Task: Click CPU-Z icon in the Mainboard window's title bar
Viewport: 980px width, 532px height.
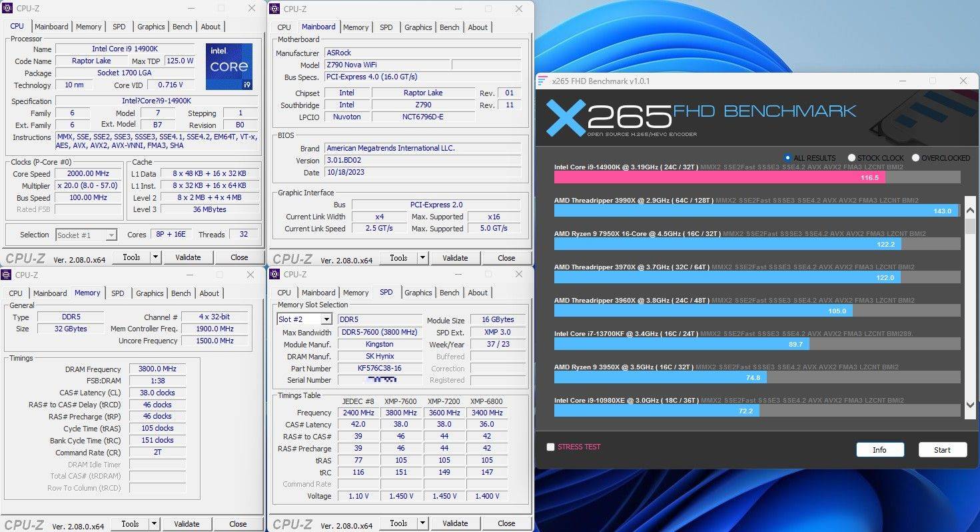Action: 275,9
